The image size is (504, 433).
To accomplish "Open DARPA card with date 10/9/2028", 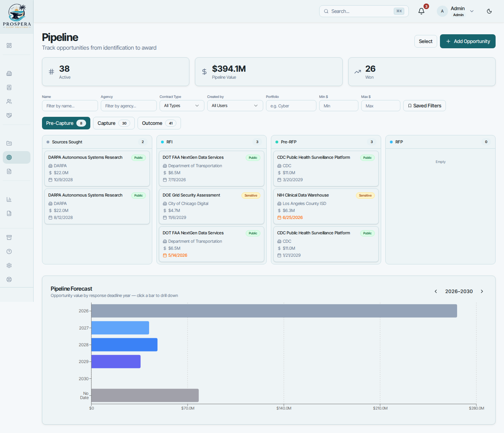I will click(97, 169).
